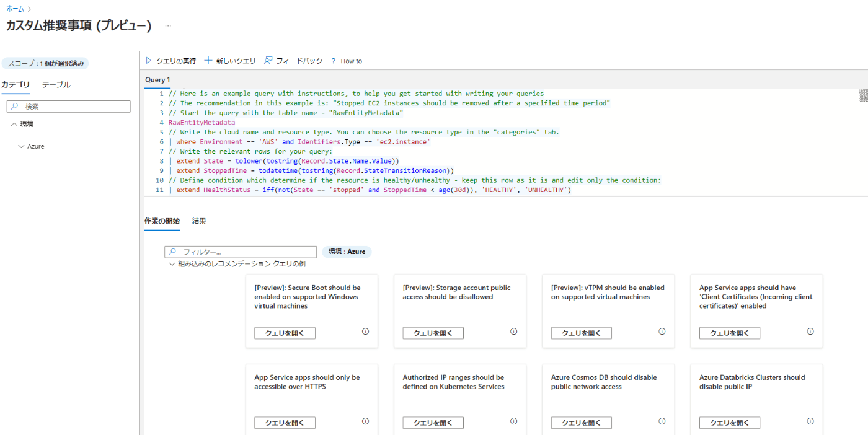This screenshot has width=868, height=435.
Task: Click the 環境 : Azure filter pill
Action: tap(347, 252)
